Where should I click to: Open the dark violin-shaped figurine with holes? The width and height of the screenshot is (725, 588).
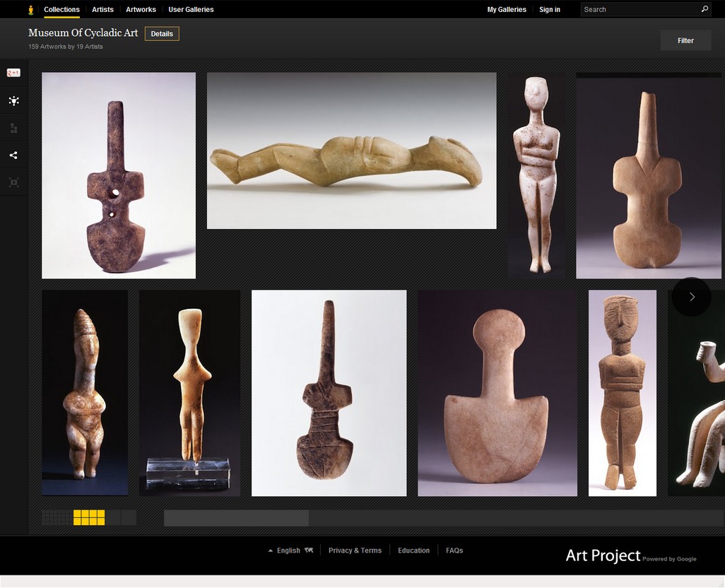tap(119, 176)
